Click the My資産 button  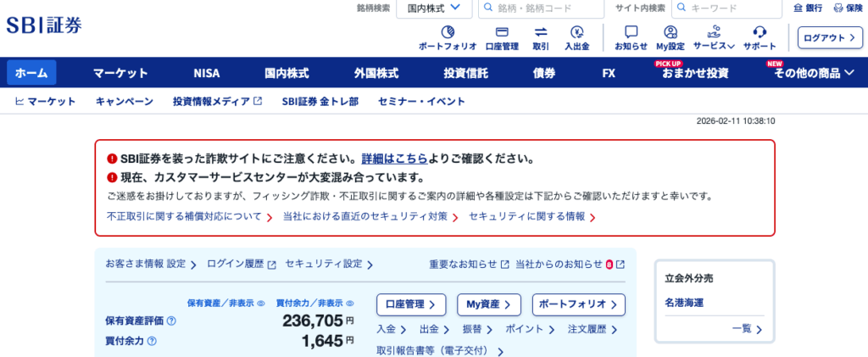(x=488, y=304)
